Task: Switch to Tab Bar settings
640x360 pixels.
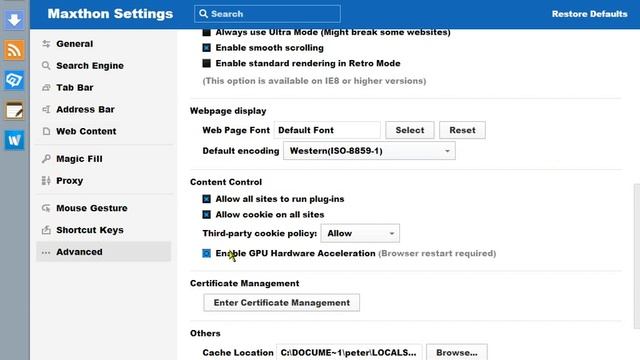Action: [103, 87]
